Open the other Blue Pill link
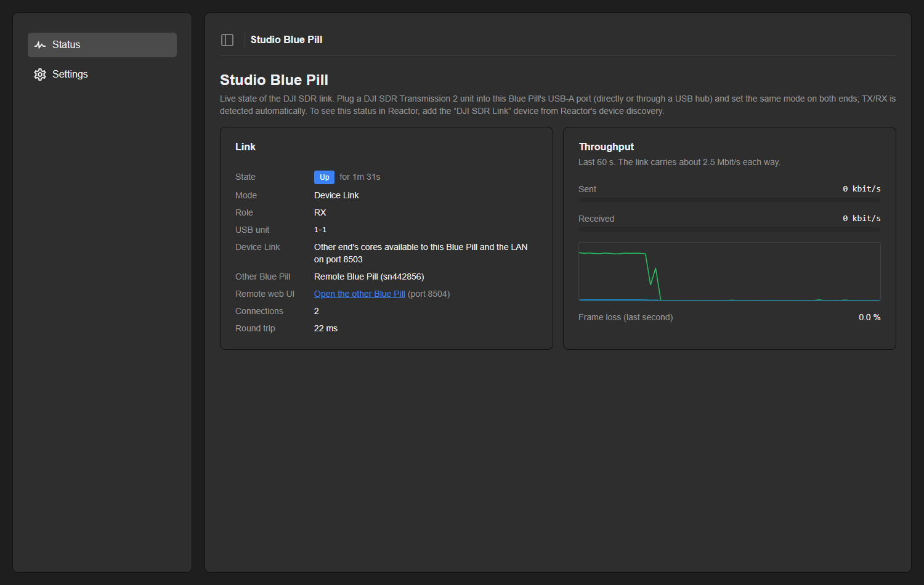The image size is (924, 585). [360, 294]
